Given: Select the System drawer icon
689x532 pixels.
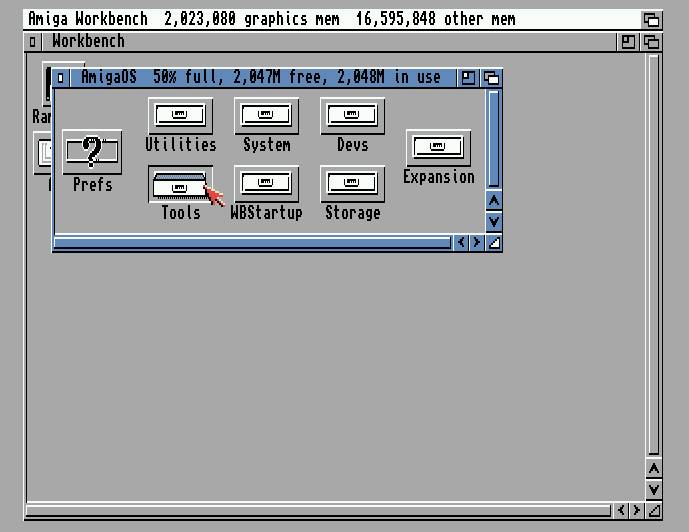Looking at the screenshot, I should [x=266, y=115].
